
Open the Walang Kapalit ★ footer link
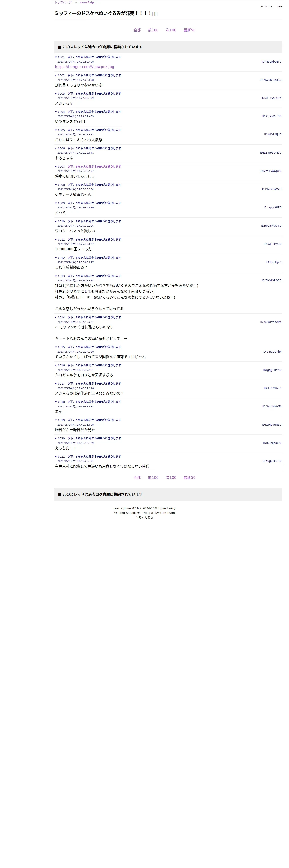(127, 513)
